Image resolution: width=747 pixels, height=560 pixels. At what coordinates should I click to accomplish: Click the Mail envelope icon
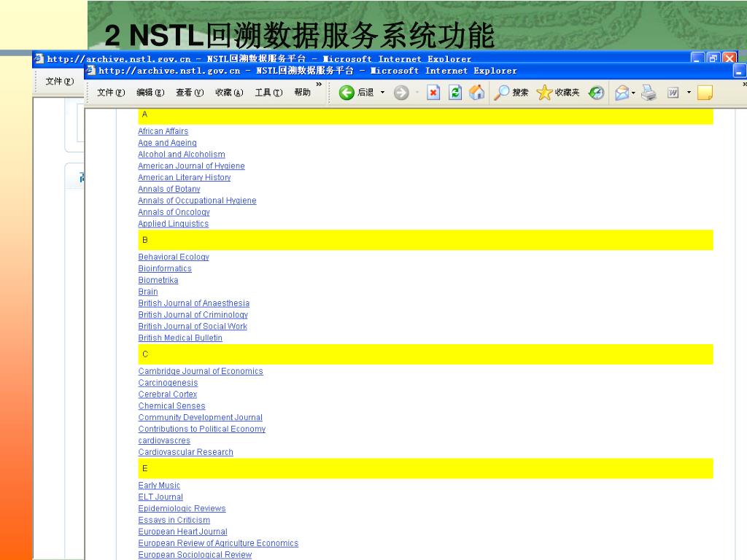[x=622, y=93]
